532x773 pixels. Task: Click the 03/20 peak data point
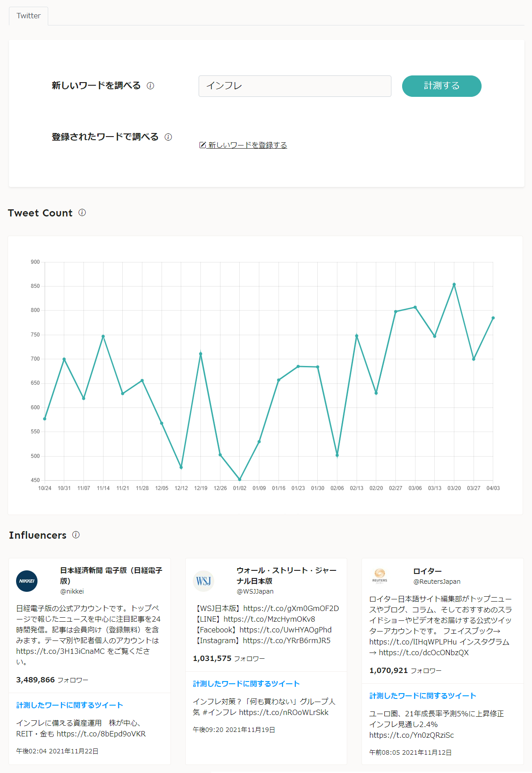(454, 284)
